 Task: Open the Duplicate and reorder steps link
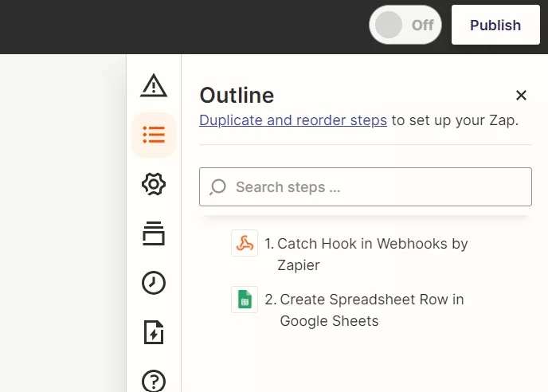coord(293,120)
